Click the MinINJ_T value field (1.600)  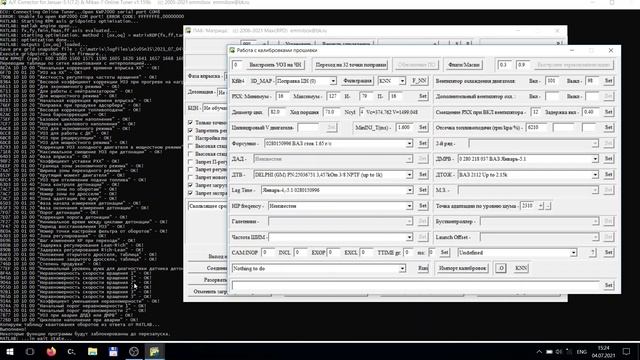[x=404, y=128]
